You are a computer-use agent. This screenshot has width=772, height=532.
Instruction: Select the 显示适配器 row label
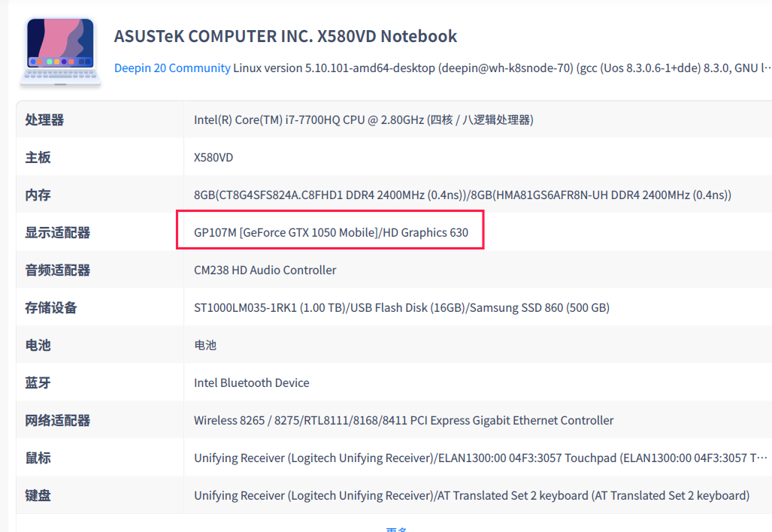pos(58,232)
